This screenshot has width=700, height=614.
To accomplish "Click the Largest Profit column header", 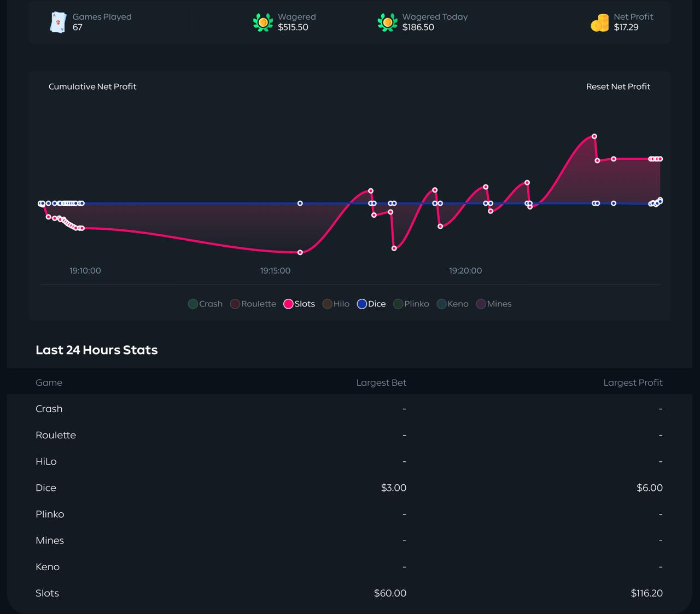I will [633, 383].
